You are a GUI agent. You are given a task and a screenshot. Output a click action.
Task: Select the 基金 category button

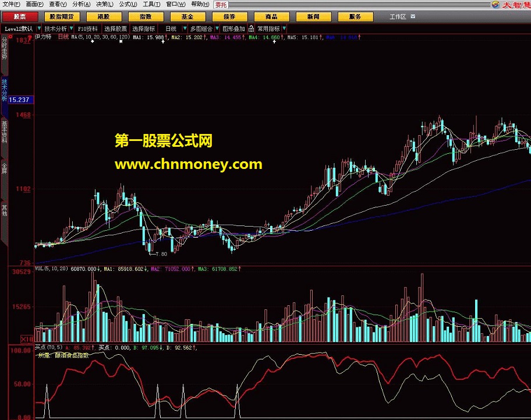click(187, 16)
